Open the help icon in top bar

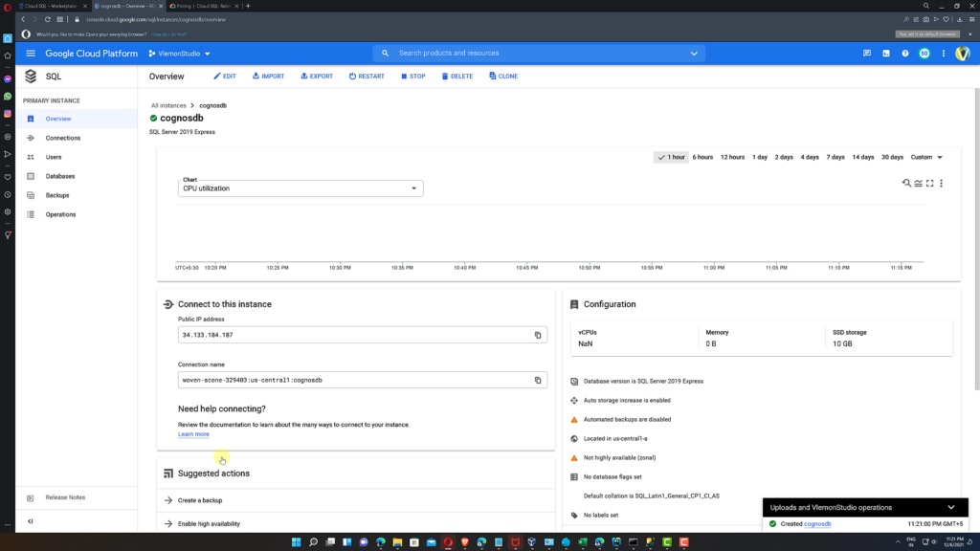(x=905, y=54)
